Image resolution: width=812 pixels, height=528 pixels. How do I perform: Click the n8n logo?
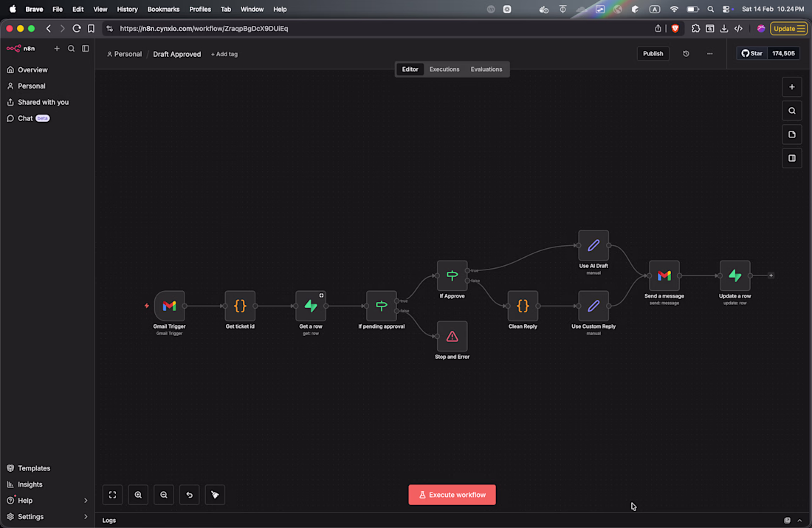pos(21,48)
